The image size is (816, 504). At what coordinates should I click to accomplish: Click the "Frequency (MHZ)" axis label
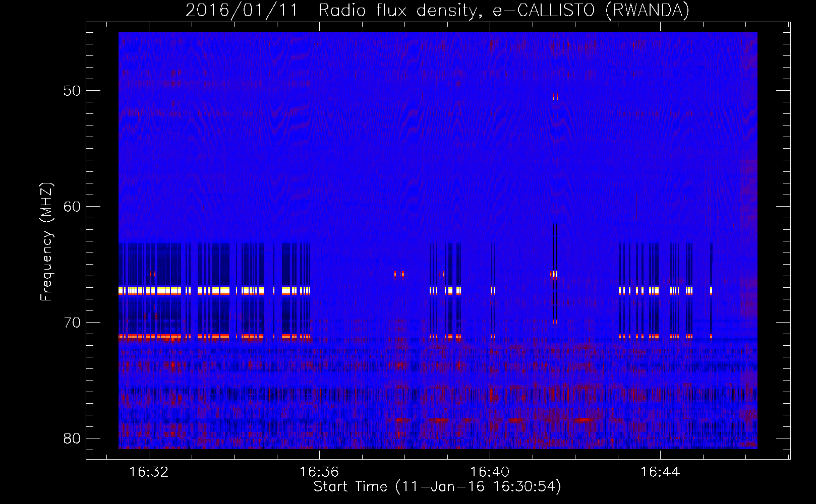coord(46,242)
